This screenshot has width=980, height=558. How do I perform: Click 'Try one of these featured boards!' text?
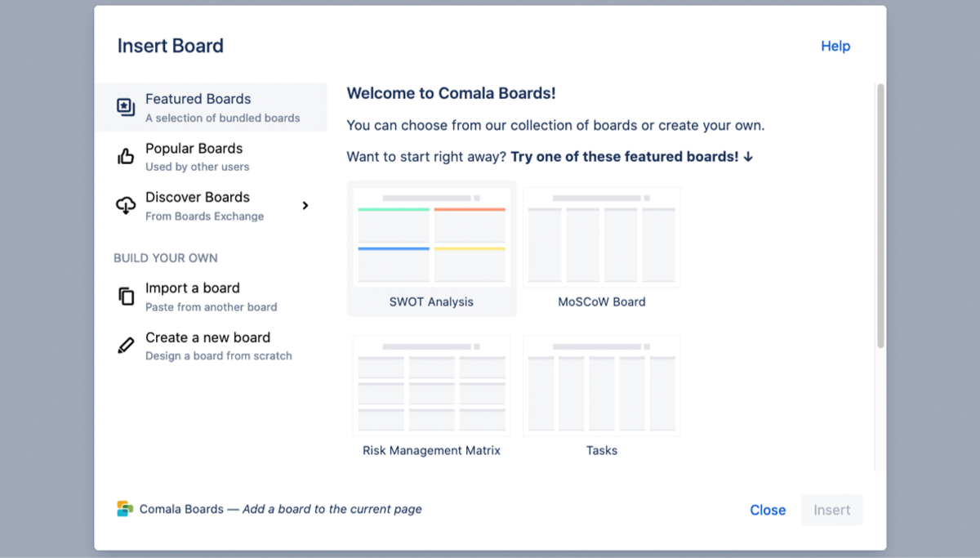(625, 157)
